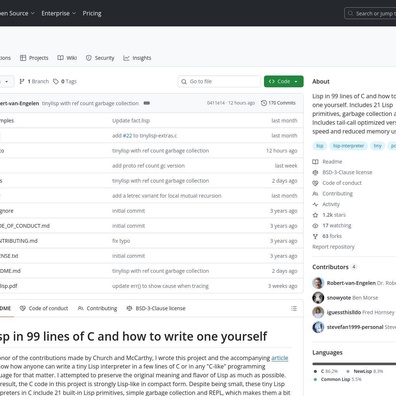
Task: Click Robert-van-Engelen contributor avatar
Action: click(318, 283)
